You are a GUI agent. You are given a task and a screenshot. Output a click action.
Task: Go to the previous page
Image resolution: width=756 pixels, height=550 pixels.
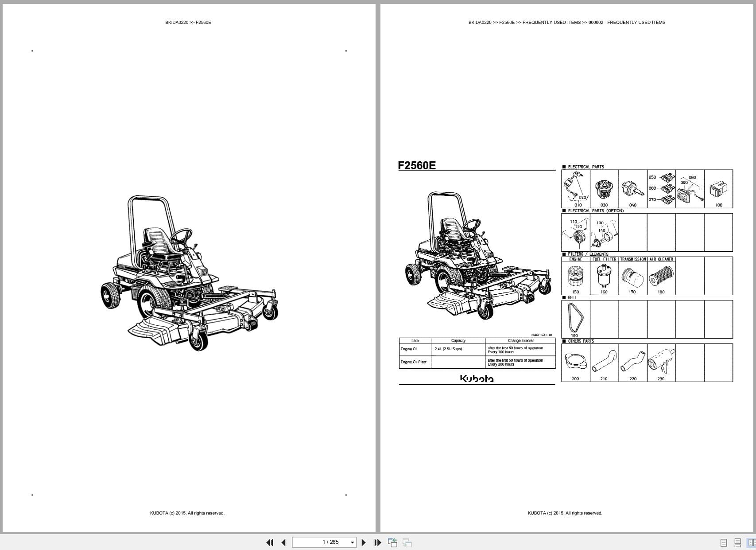[283, 542]
